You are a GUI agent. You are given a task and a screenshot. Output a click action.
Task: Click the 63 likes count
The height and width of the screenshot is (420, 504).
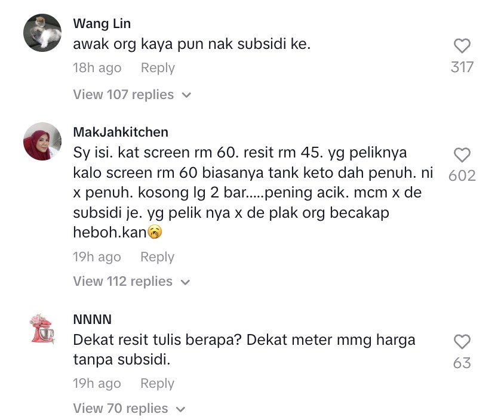pos(462,363)
